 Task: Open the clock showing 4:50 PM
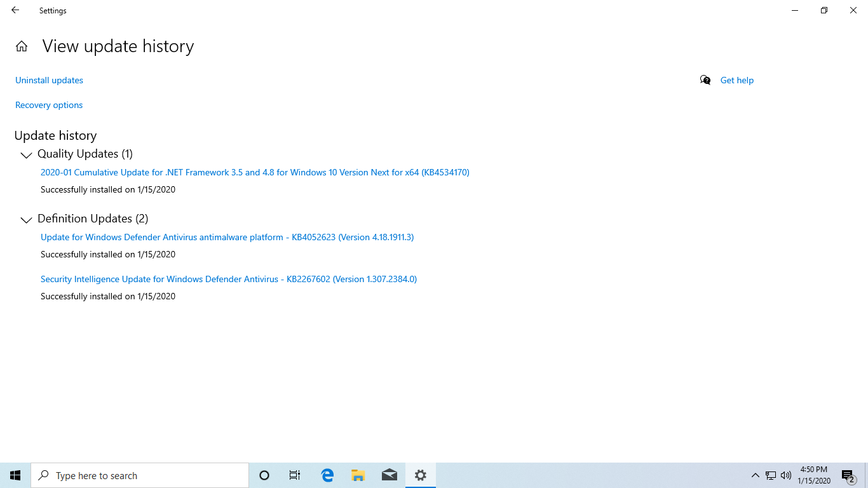[x=814, y=475]
